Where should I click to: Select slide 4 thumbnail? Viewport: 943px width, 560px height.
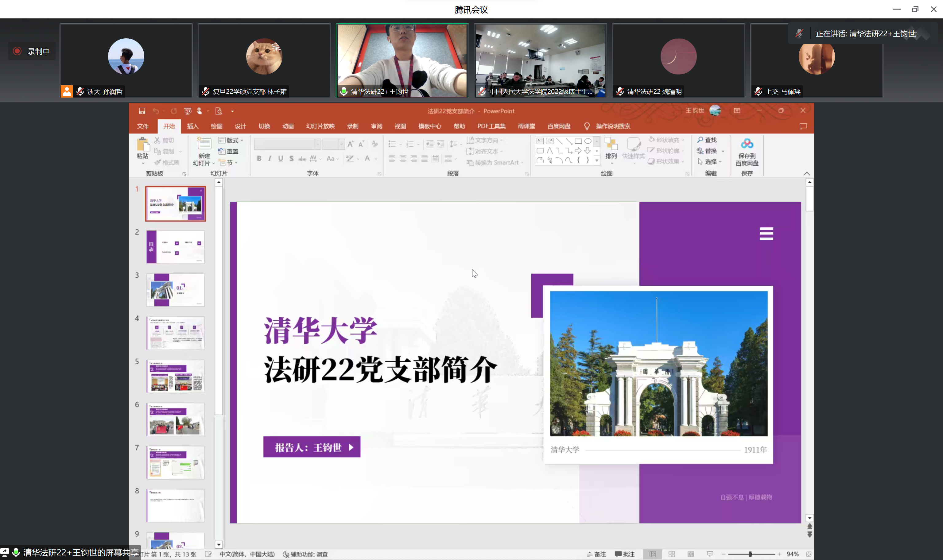pyautogui.click(x=176, y=333)
